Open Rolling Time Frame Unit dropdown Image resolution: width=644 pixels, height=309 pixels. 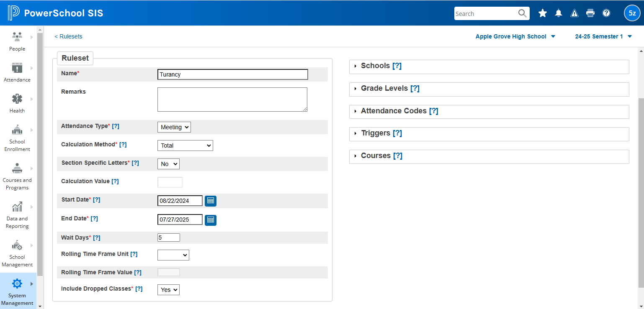173,255
